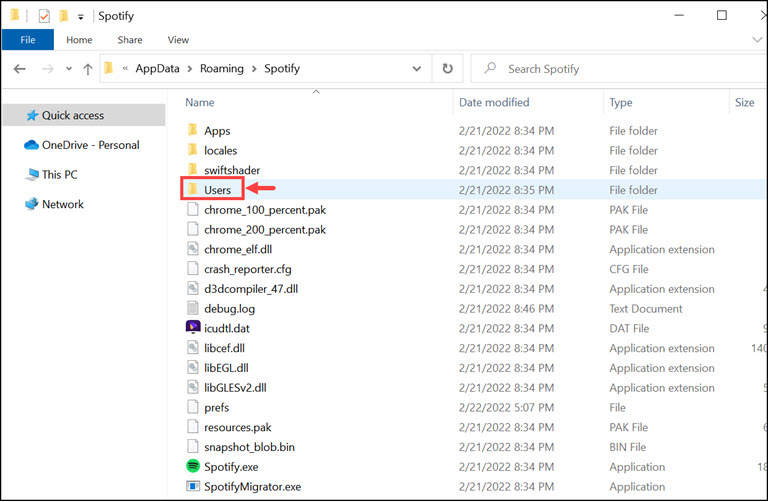Click the locales folder icon
The width and height of the screenshot is (768, 502).
coord(192,150)
